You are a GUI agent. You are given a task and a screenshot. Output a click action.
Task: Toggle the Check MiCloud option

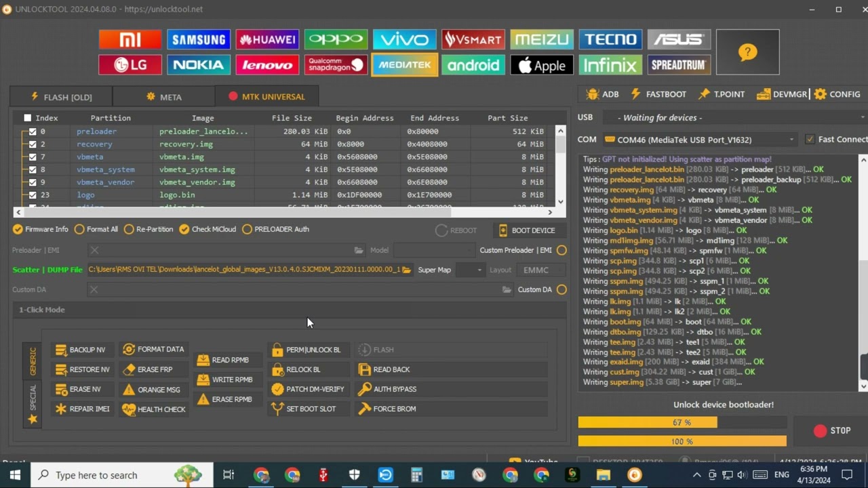tap(184, 229)
